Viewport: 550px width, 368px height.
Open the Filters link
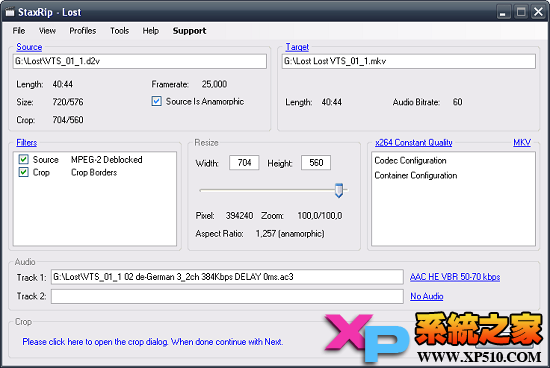click(27, 142)
